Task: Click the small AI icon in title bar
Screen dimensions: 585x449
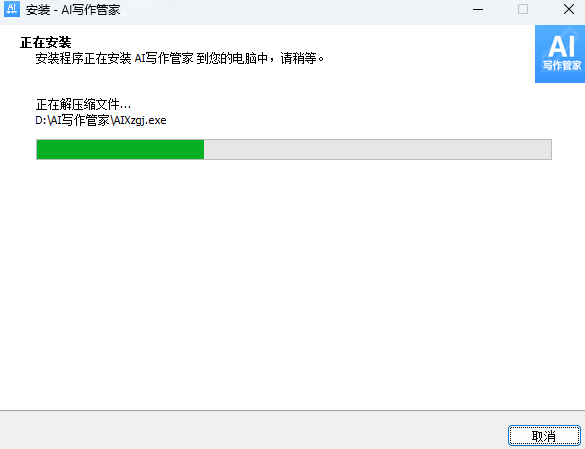Action: [12, 9]
